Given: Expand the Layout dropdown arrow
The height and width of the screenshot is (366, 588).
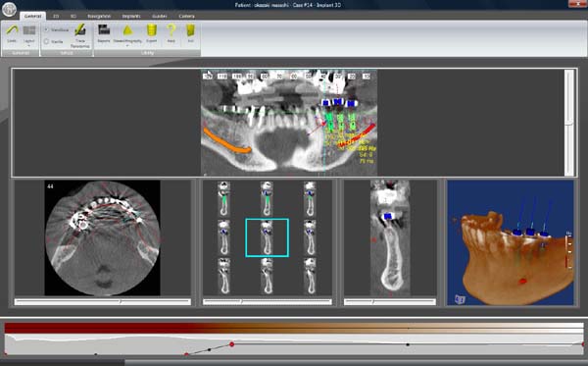Looking at the screenshot, I should coord(28,45).
